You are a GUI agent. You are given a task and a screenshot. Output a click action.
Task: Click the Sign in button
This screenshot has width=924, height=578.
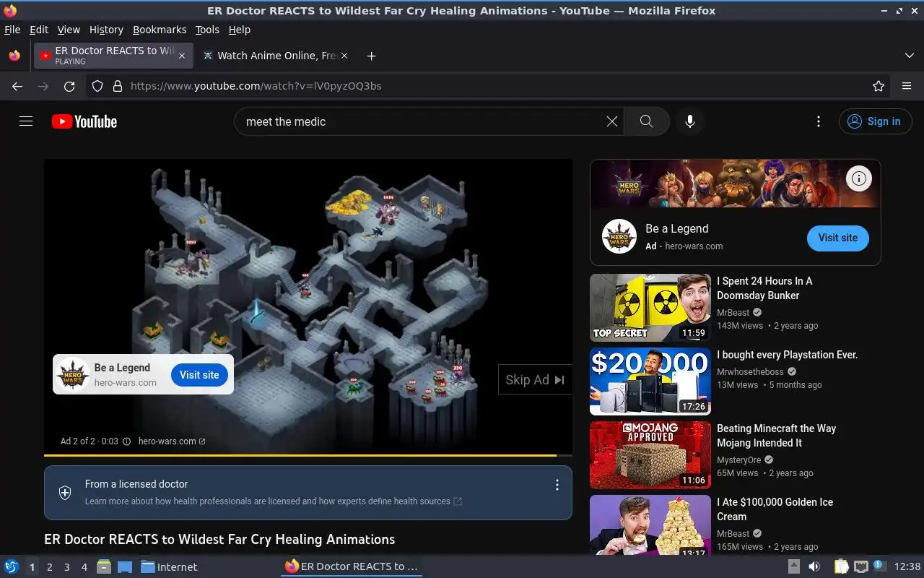pyautogui.click(x=875, y=121)
